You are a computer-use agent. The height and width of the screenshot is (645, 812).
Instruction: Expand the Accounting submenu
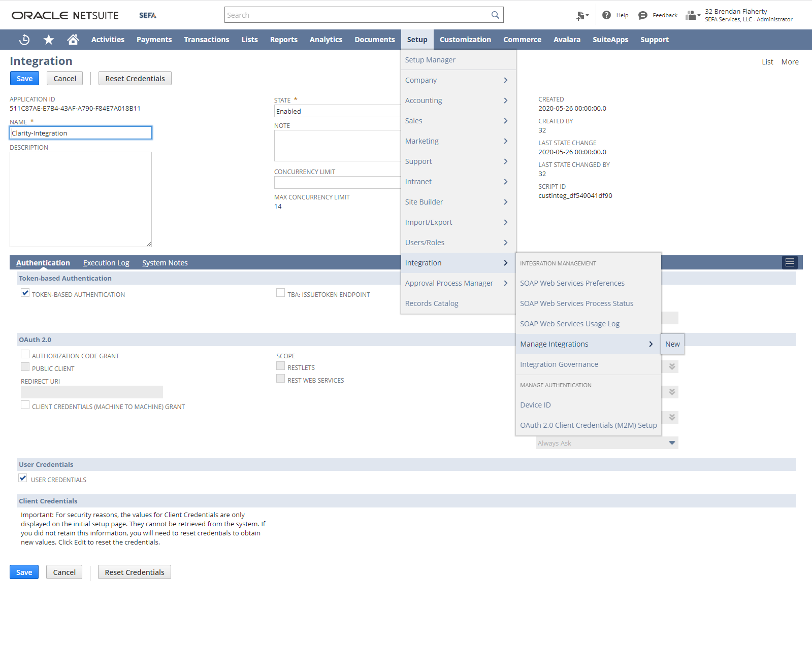point(458,100)
